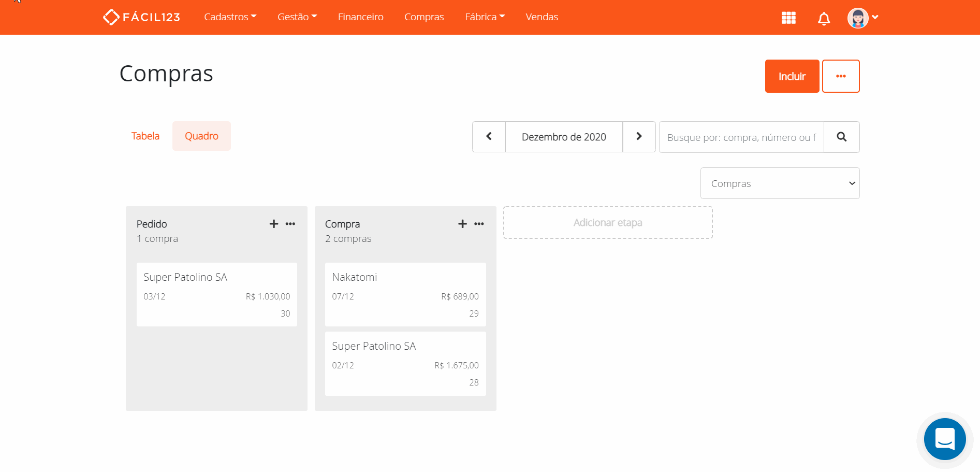The height and width of the screenshot is (472, 980).
Task: Add a purchase to Pedido column
Action: tap(274, 224)
